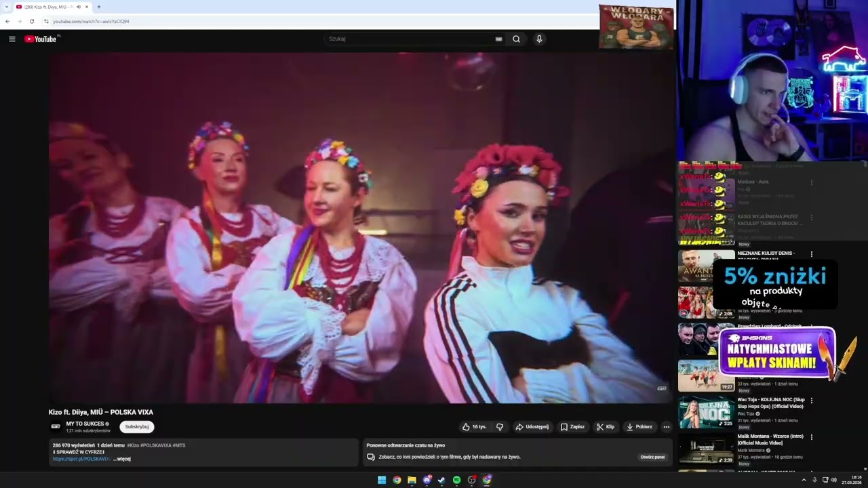Save the video with Zapisz
868x488 pixels.
pos(572,427)
